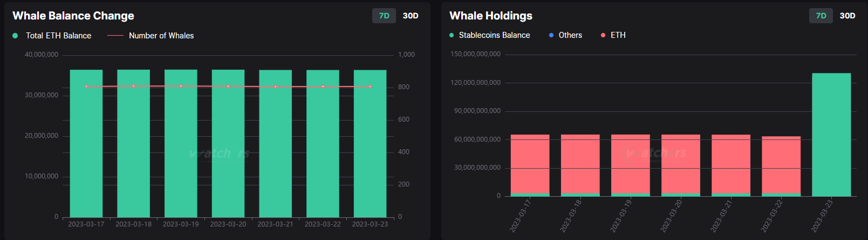Toggle Stablecoins Balance legend series

[x=494, y=35]
